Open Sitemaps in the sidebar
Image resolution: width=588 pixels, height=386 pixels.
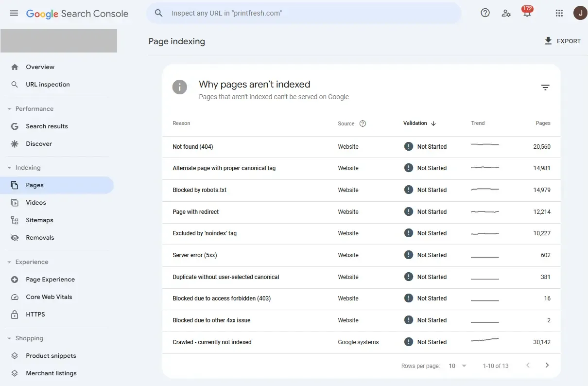(x=39, y=220)
